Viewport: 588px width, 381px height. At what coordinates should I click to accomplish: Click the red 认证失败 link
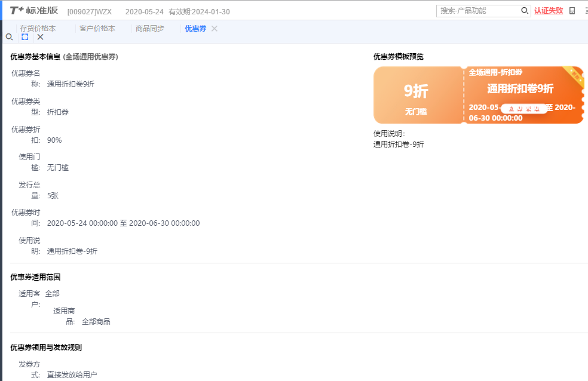pos(549,11)
